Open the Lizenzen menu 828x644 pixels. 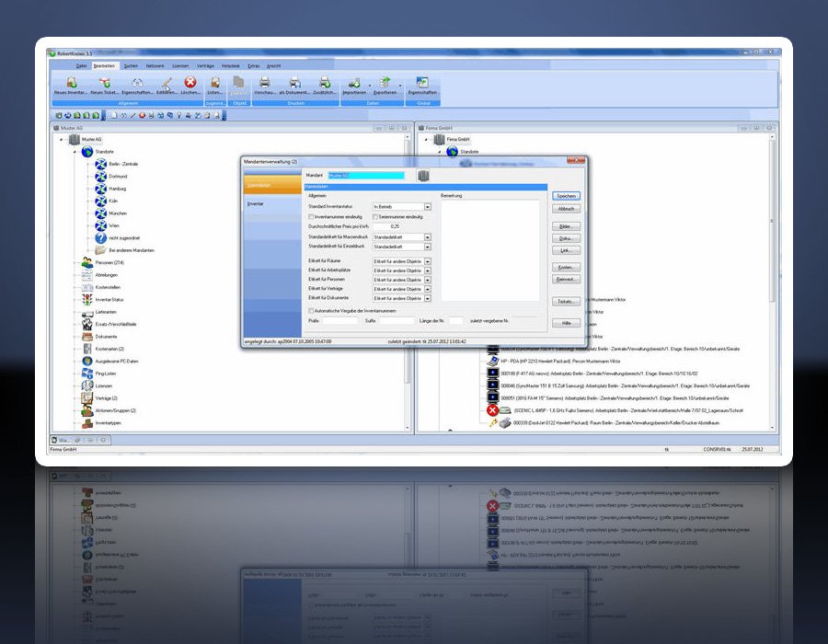click(180, 66)
